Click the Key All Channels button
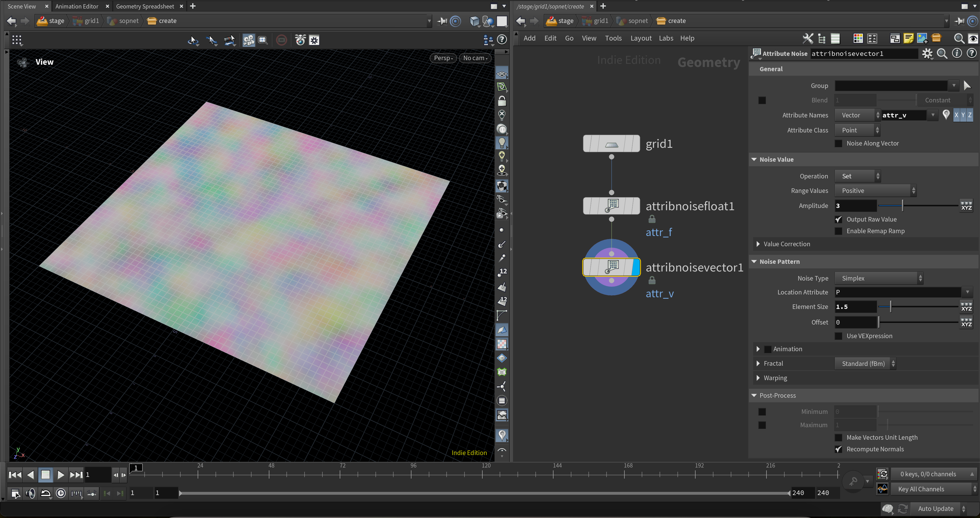This screenshot has width=980, height=518. 921,489
